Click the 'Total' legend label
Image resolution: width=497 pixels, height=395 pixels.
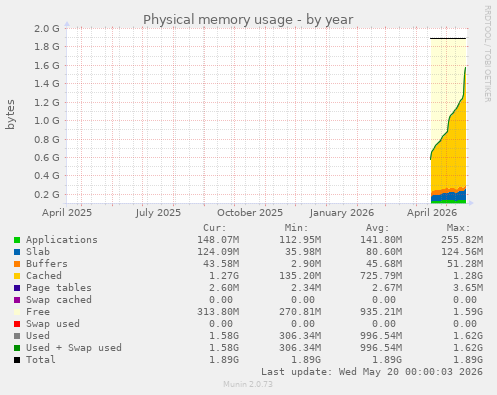pyautogui.click(x=41, y=360)
